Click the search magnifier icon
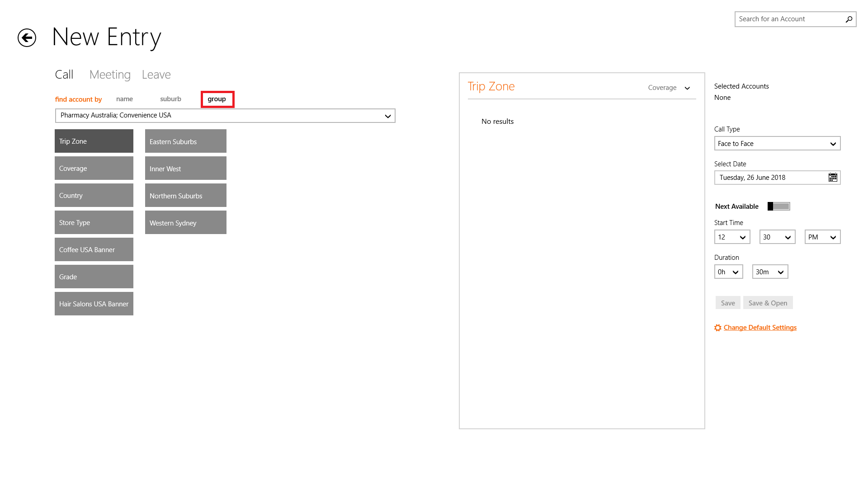The image size is (868, 488). [x=849, y=19]
